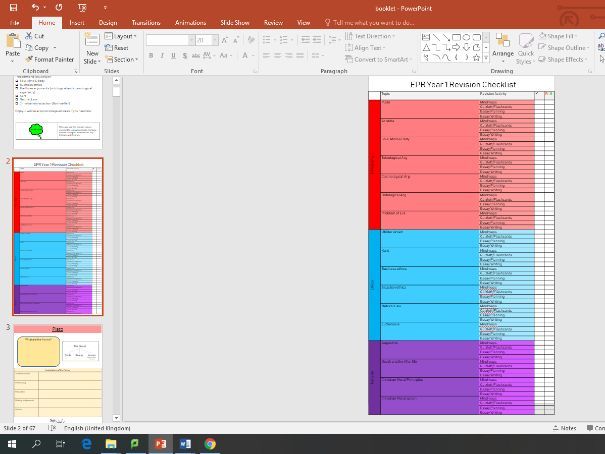
Task: Increase font size icon
Action: 225,40
